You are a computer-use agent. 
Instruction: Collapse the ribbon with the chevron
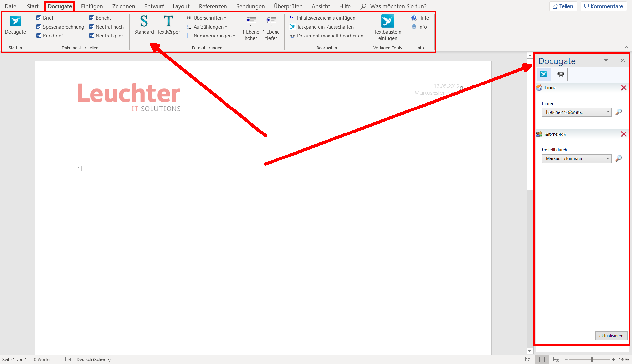point(626,48)
